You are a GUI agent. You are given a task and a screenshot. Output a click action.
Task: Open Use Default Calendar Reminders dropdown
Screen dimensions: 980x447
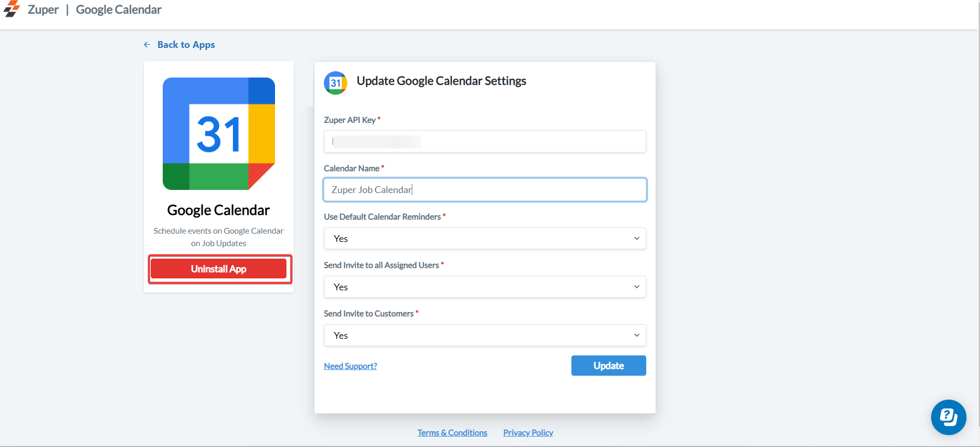485,238
